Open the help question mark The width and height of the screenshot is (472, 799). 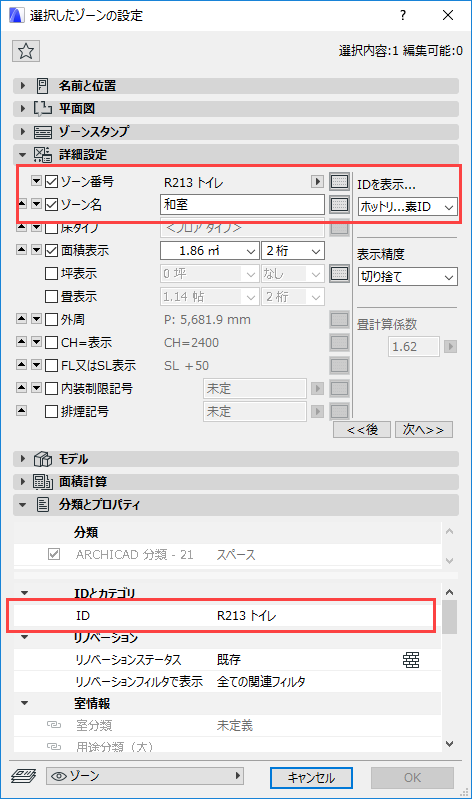[403, 15]
